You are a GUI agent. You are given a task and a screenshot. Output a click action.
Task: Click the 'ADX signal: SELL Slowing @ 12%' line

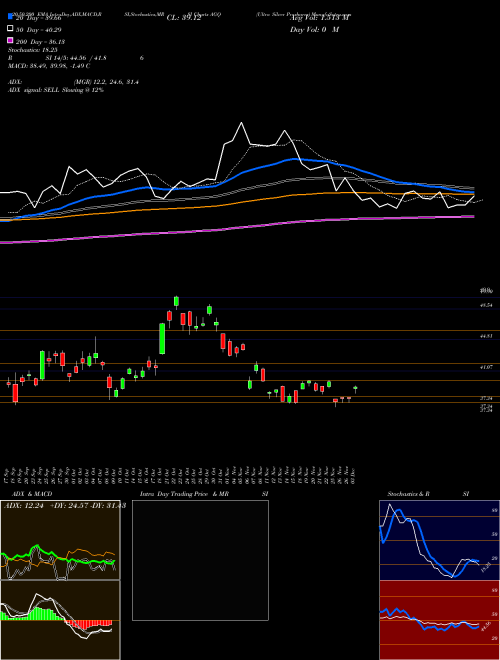(x=56, y=90)
